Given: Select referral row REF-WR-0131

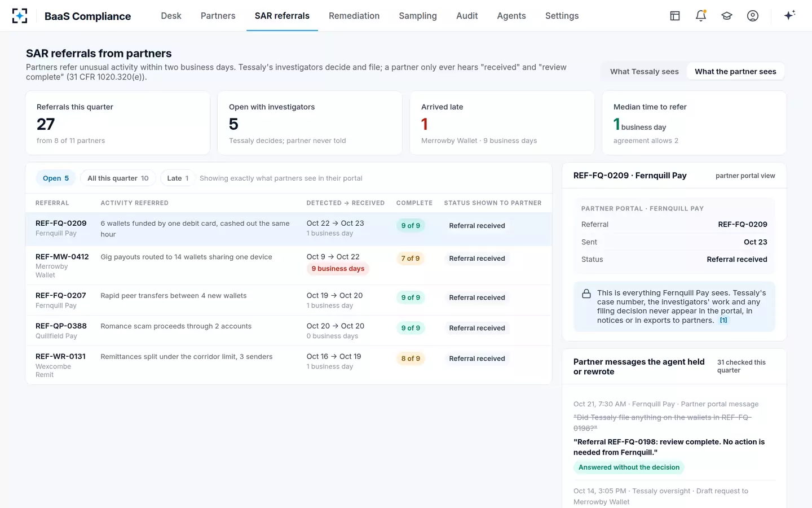Looking at the screenshot, I should (x=289, y=365).
